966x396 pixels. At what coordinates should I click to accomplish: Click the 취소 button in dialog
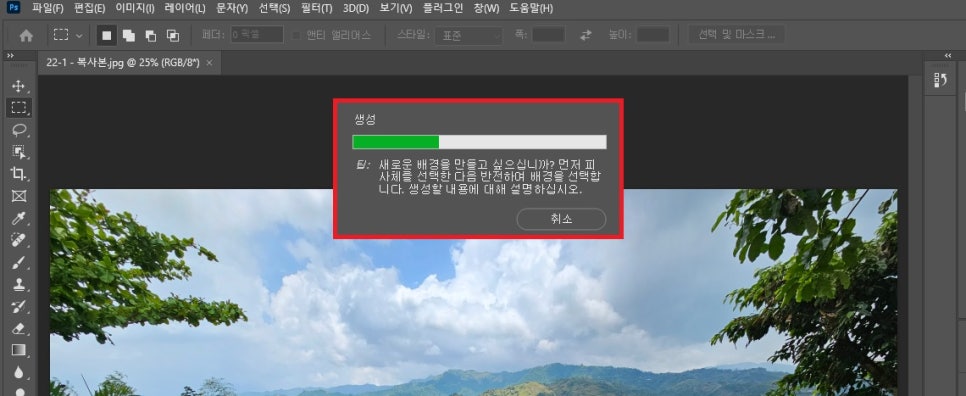tap(561, 219)
